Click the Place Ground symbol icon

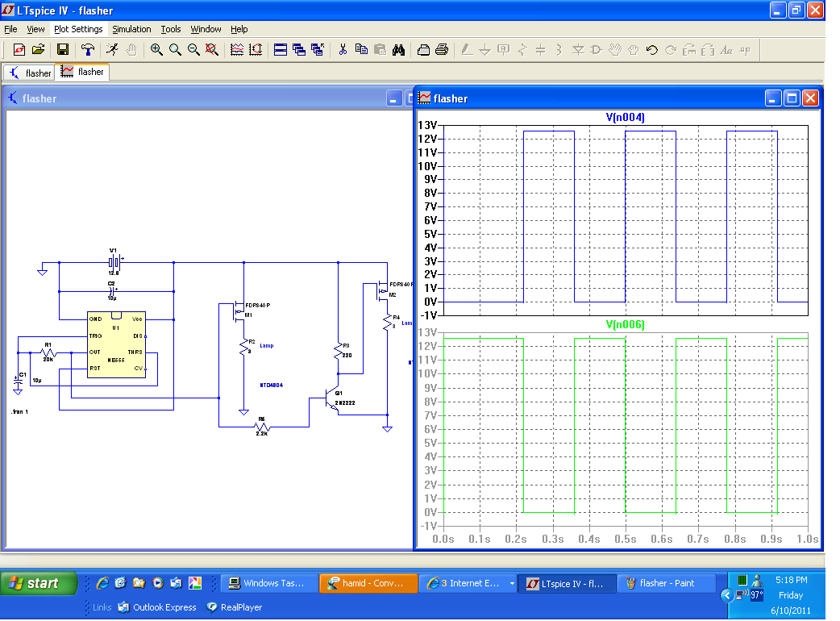point(484,50)
